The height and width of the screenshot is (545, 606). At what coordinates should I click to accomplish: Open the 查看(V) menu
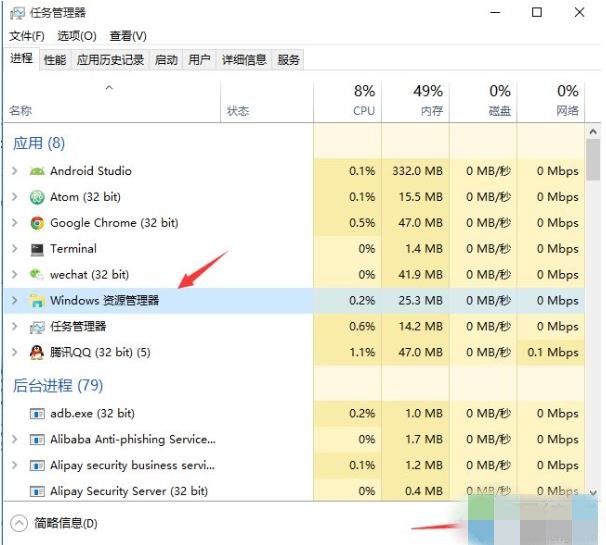coord(128,36)
